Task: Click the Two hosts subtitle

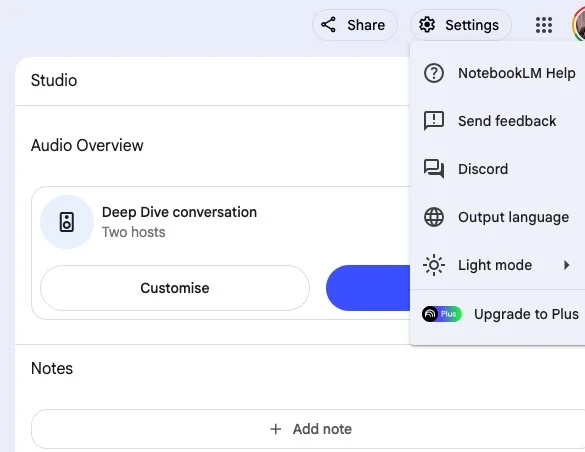Action: coord(134,232)
